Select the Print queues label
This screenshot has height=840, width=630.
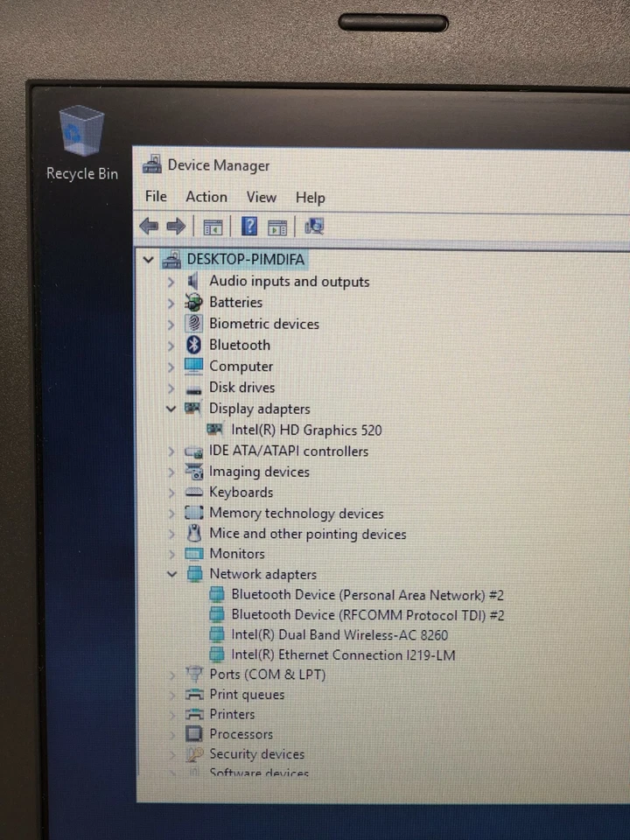click(247, 694)
